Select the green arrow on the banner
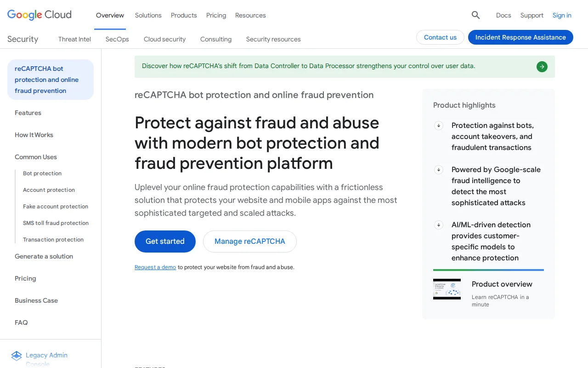Screen dimensions: 588x368 tap(542, 67)
